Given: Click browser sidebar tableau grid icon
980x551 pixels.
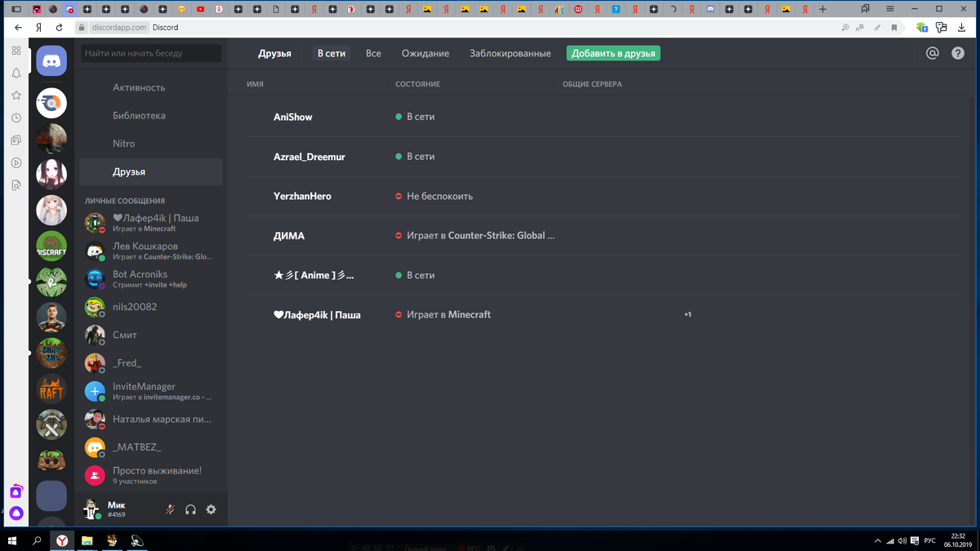Looking at the screenshot, I should point(16,51).
